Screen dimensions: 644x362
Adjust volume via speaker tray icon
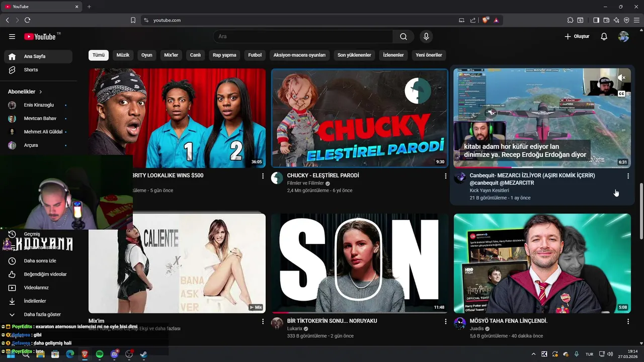coord(610,354)
